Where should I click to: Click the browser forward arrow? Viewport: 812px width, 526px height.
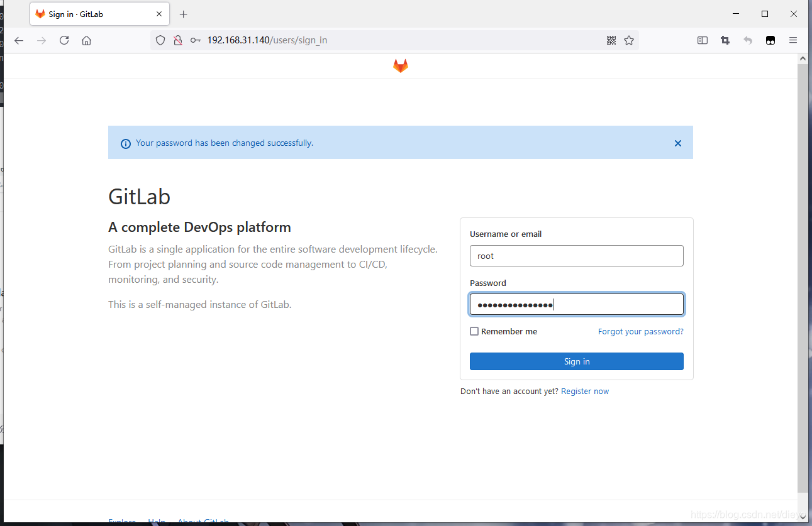click(42, 40)
